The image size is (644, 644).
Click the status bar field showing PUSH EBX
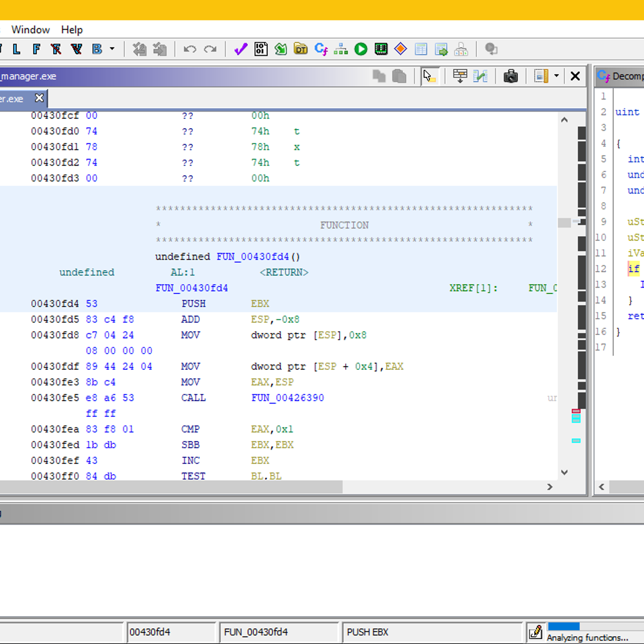click(x=432, y=632)
